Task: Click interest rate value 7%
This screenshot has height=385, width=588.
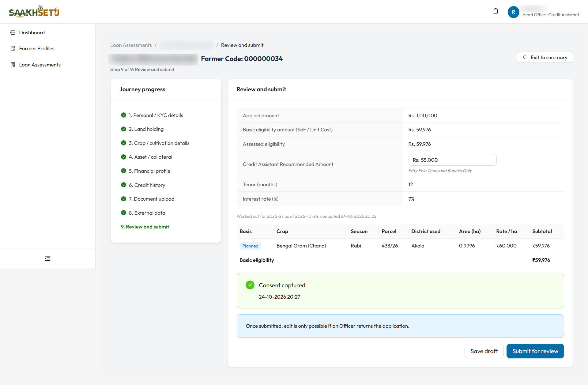Action: [411, 199]
